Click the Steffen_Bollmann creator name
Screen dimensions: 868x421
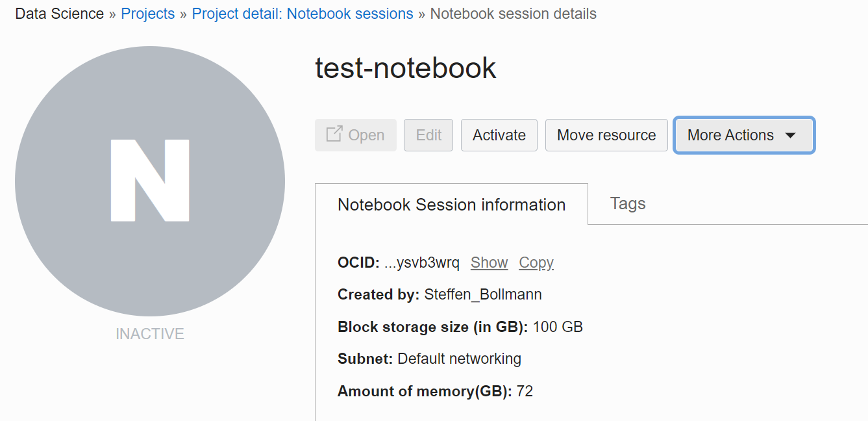(x=483, y=294)
